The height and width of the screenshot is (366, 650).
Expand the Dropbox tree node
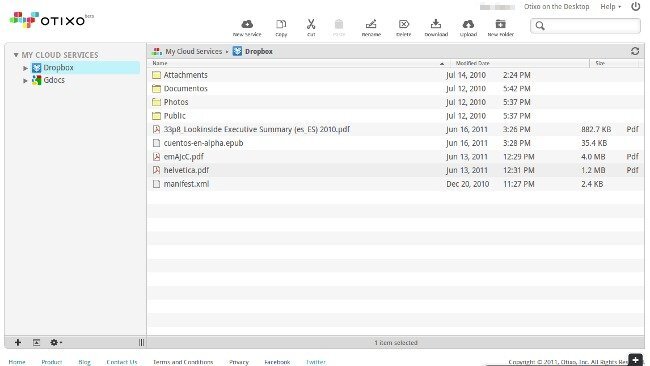pos(25,68)
